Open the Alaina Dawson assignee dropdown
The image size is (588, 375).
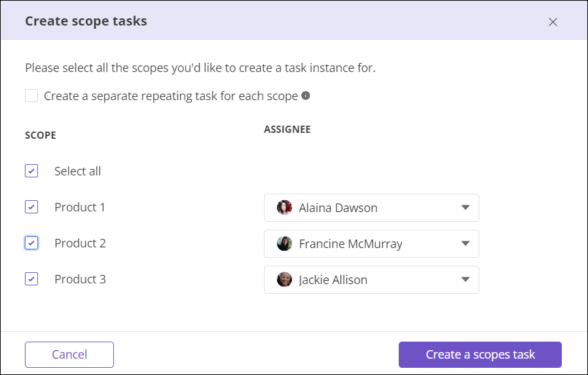click(371, 207)
